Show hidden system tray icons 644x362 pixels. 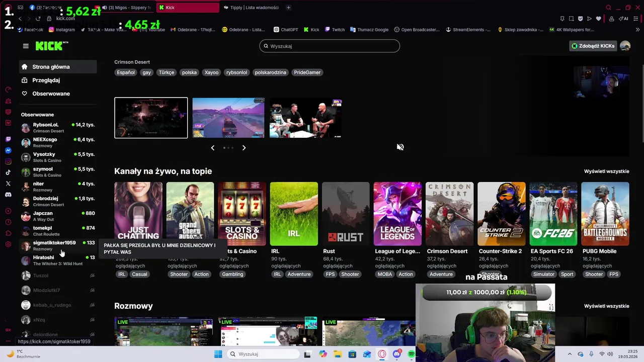tap(570, 354)
